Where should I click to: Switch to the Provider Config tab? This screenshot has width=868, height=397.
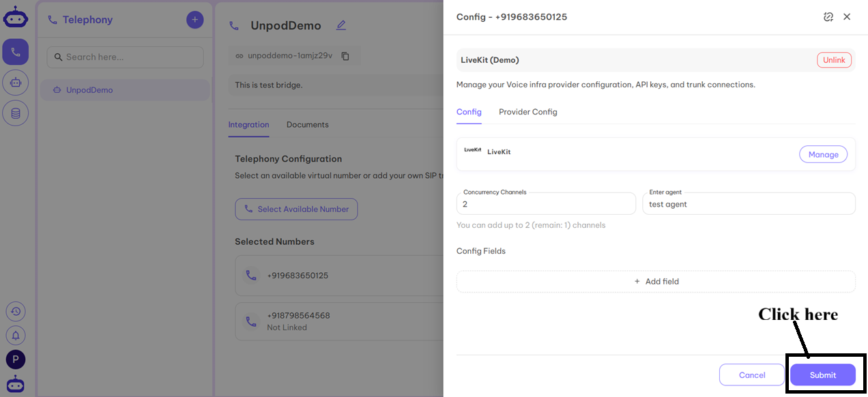[x=527, y=111]
